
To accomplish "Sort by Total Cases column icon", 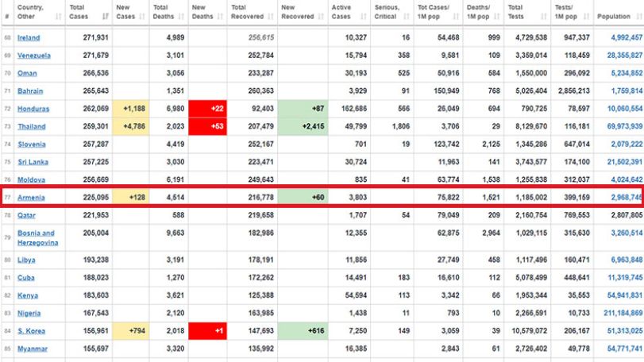I will click(x=106, y=17).
